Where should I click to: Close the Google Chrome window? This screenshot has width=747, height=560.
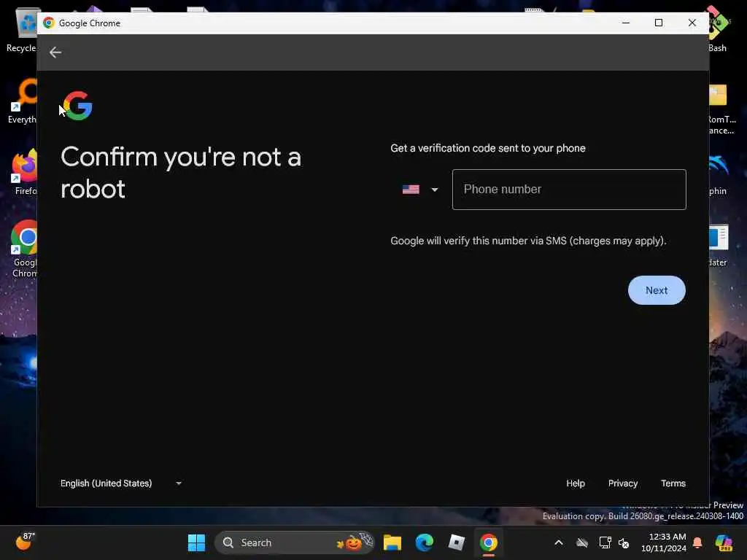click(692, 23)
